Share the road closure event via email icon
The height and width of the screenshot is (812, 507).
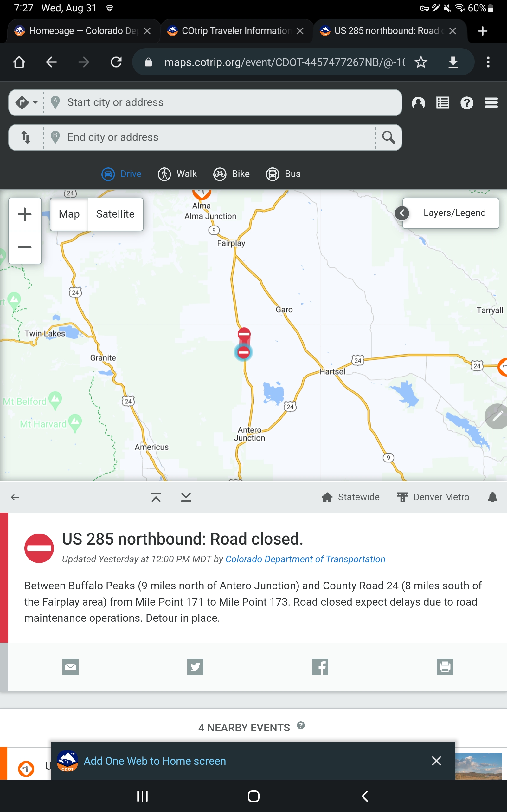(x=70, y=666)
